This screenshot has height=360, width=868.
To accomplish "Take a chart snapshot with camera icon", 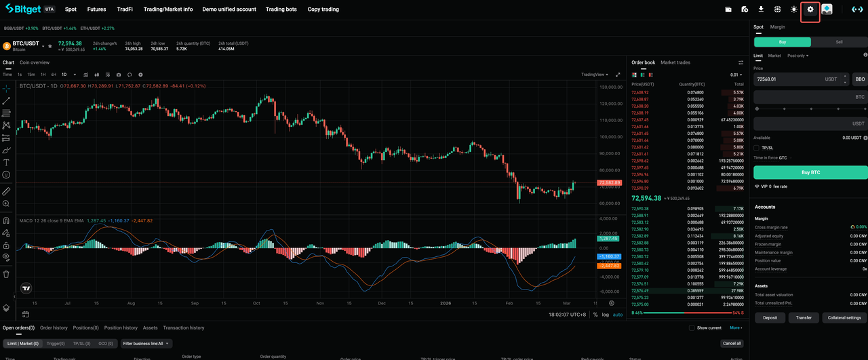I will point(119,75).
